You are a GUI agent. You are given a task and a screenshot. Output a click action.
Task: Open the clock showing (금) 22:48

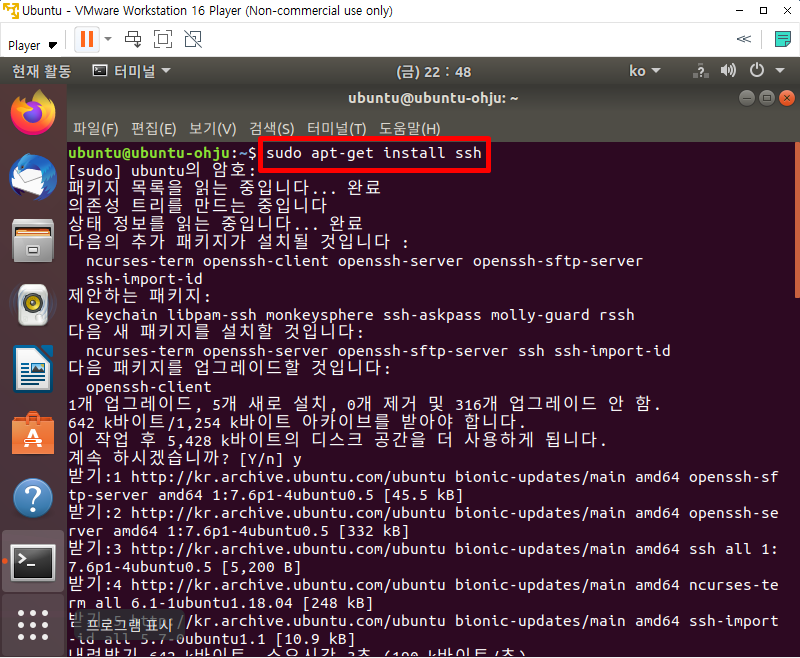pyautogui.click(x=434, y=72)
